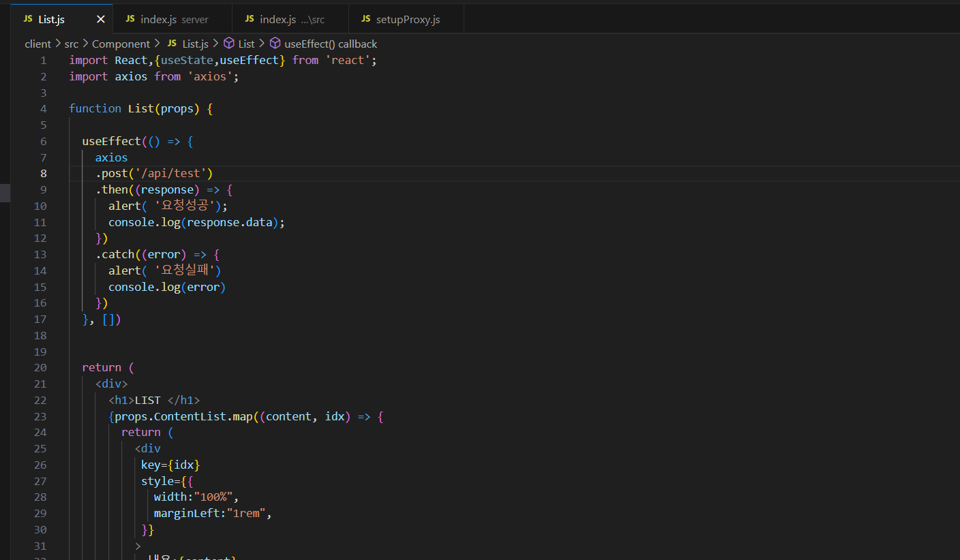The height and width of the screenshot is (560, 960).
Task: Click key={idx} attribute
Action: pyautogui.click(x=170, y=465)
